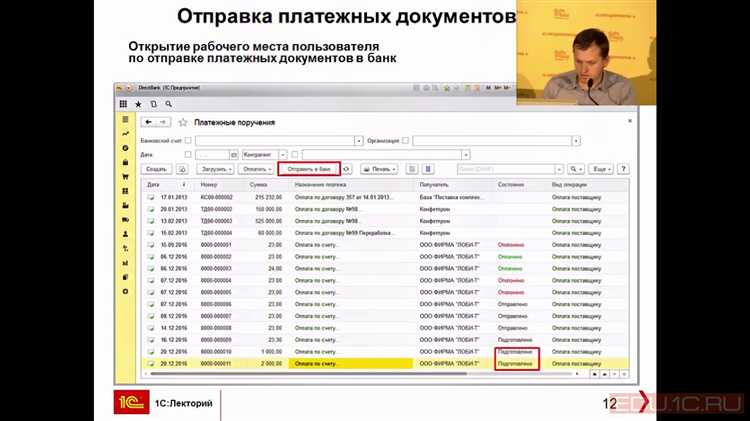Open the History icon in the top toolbar
750x421 pixels.
pyautogui.click(x=154, y=104)
